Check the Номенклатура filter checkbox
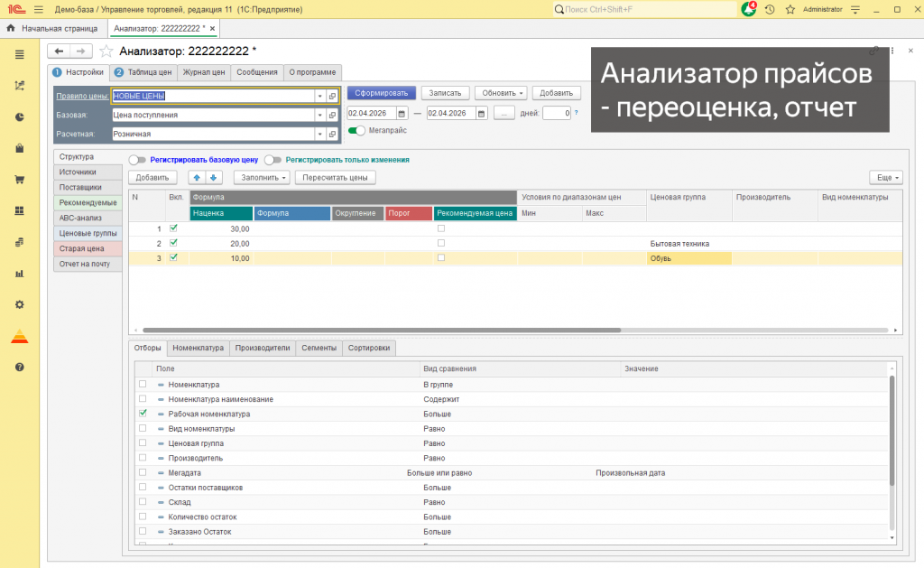924x568 pixels. [141, 383]
